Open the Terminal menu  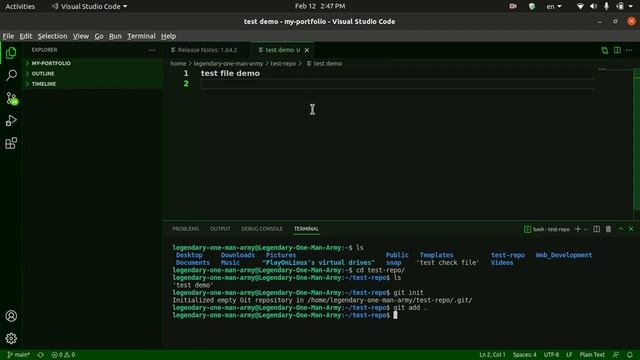click(141, 36)
